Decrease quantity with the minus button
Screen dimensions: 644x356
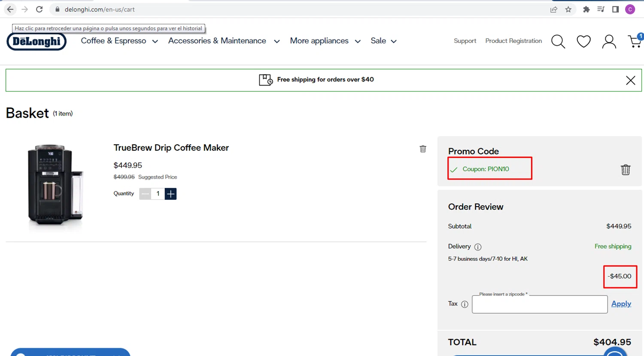click(145, 194)
